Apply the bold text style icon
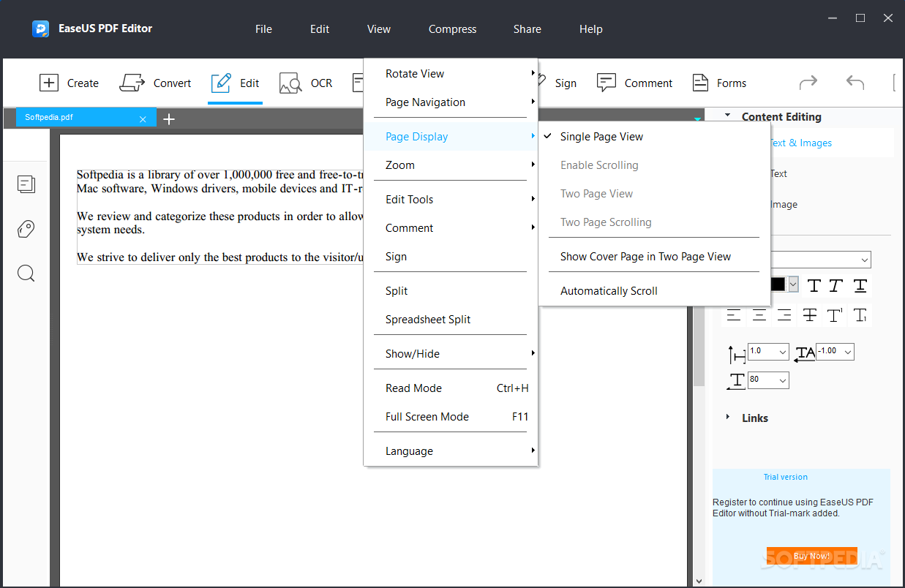 tap(814, 285)
